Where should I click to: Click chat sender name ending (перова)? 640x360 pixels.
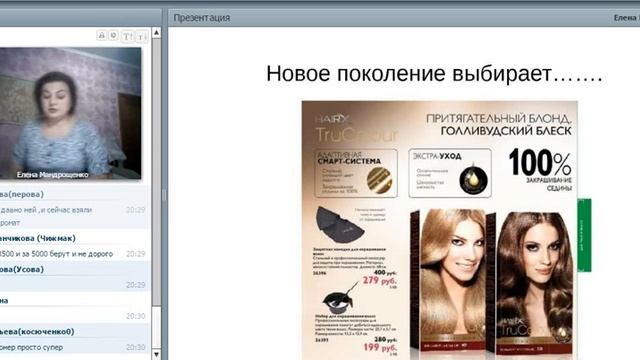pyautogui.click(x=22, y=194)
